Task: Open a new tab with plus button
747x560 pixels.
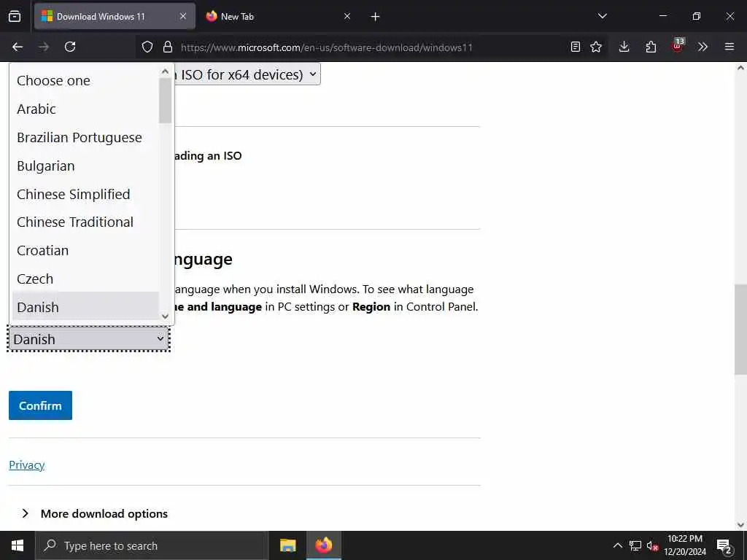Action: [376, 17]
